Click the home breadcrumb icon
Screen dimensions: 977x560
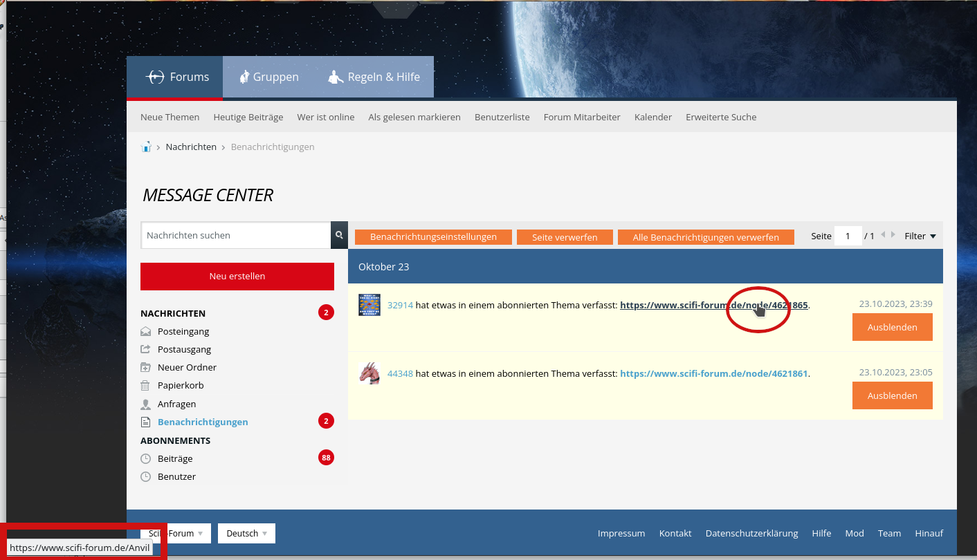(x=146, y=147)
